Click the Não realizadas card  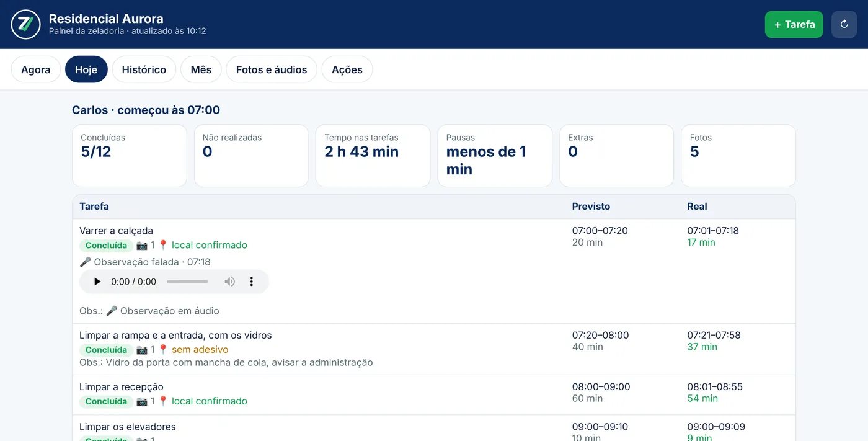pyautogui.click(x=251, y=156)
